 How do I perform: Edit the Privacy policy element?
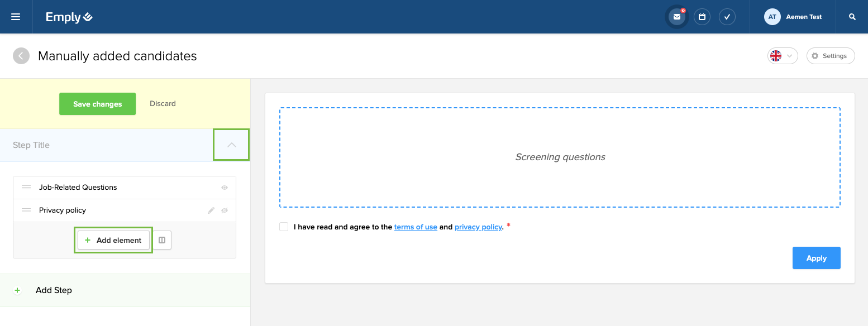tap(211, 210)
